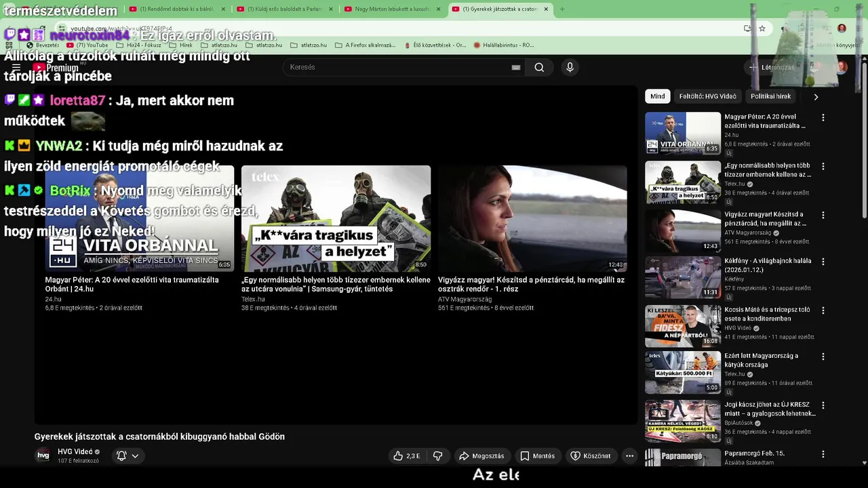Open options menu for Magyar Péter sidebar video

click(x=823, y=117)
